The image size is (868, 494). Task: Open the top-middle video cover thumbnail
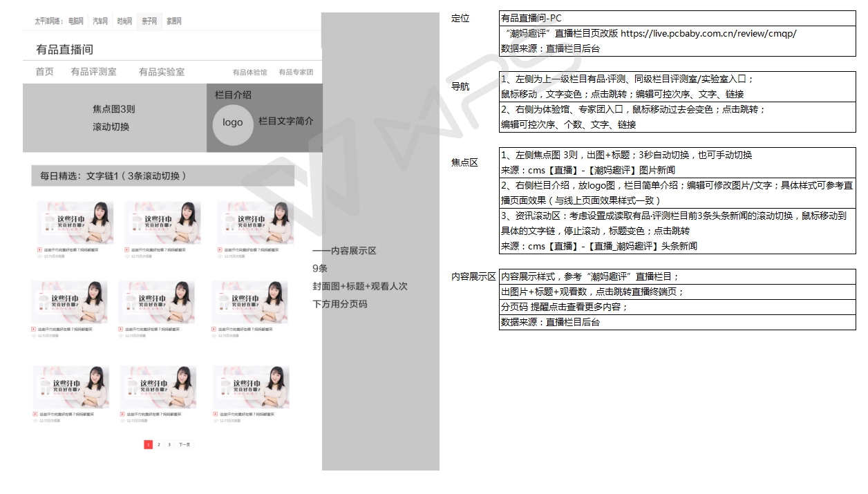point(162,222)
